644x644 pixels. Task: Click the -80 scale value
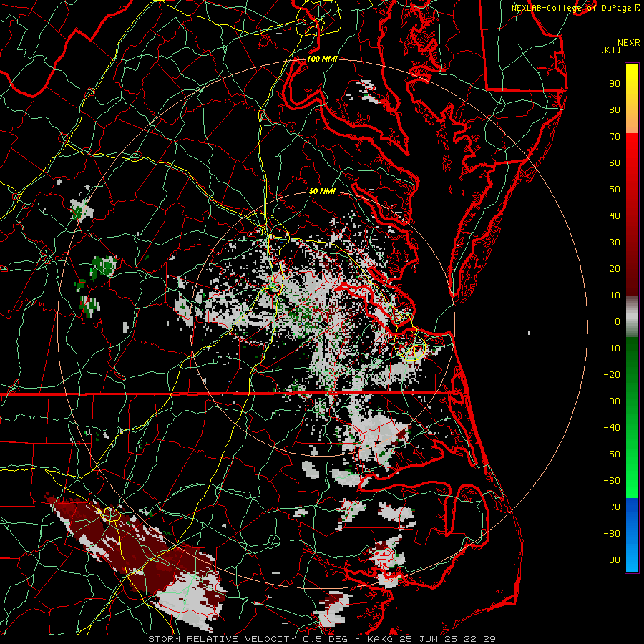(612, 534)
